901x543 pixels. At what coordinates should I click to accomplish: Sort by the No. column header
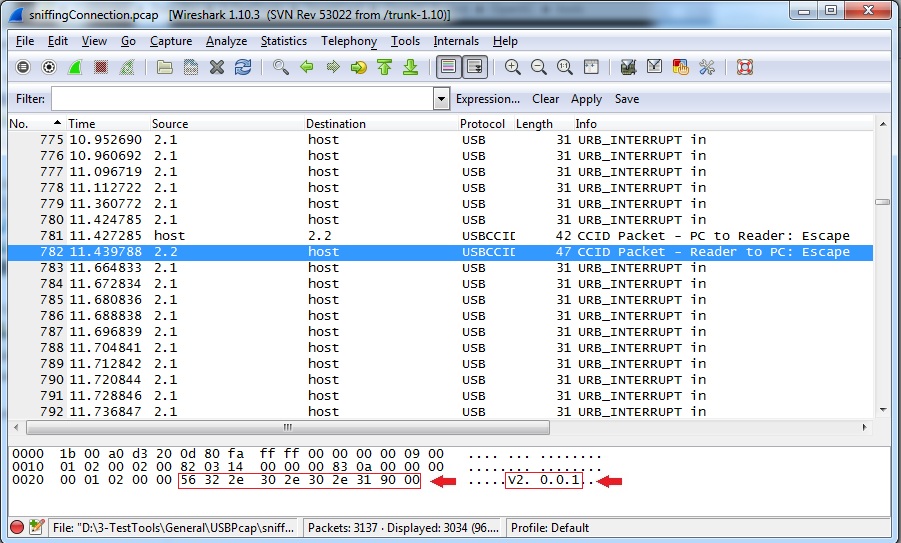pyautogui.click(x=36, y=124)
